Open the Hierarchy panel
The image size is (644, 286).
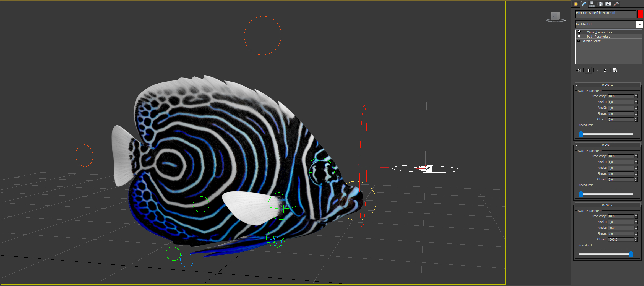592,4
